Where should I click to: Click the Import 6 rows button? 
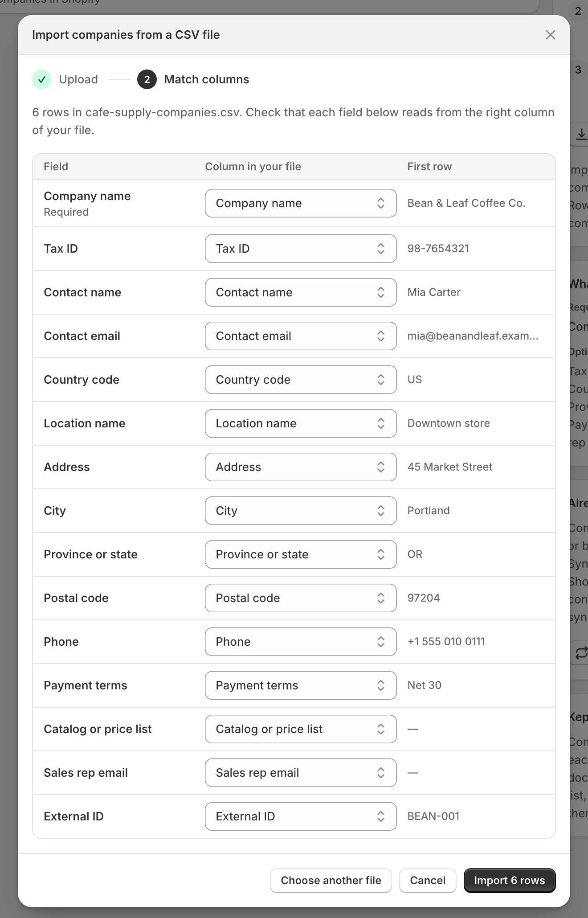click(x=510, y=881)
